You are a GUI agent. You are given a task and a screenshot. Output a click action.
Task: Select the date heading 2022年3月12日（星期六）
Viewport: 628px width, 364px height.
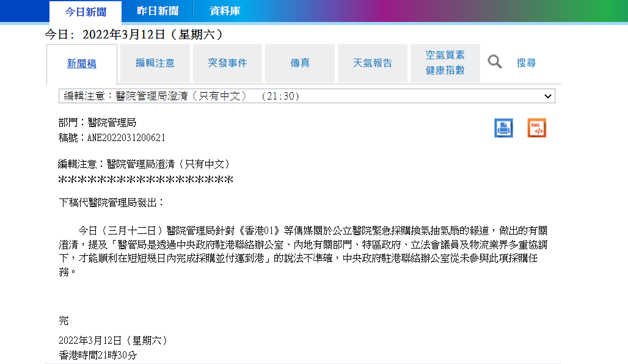click(x=153, y=34)
